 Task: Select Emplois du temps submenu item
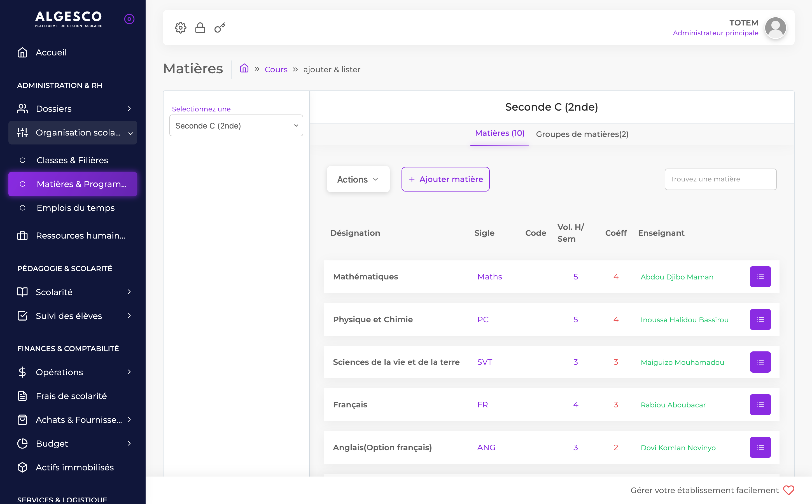tap(76, 208)
